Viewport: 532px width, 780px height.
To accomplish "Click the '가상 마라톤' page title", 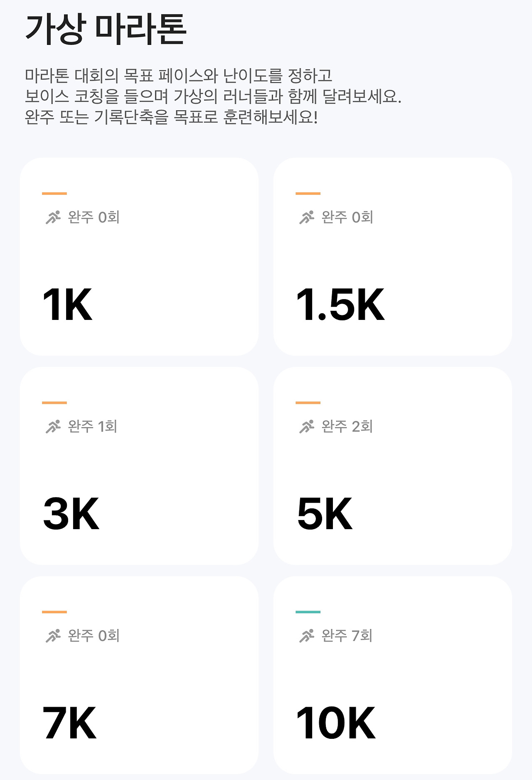I will click(106, 29).
